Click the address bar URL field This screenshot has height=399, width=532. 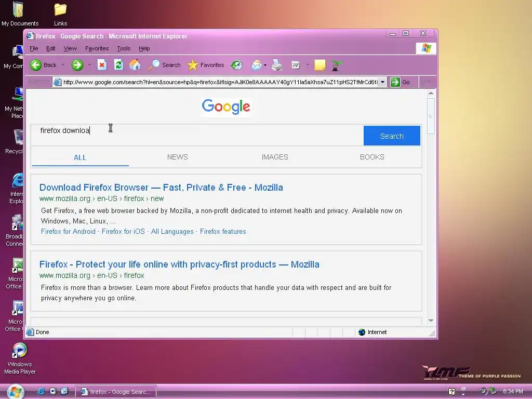(x=220, y=82)
